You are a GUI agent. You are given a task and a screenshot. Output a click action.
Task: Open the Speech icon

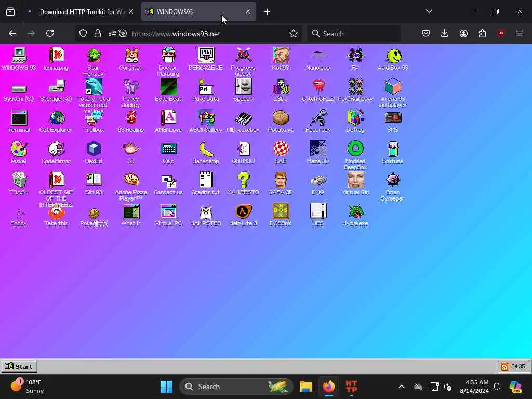[243, 87]
